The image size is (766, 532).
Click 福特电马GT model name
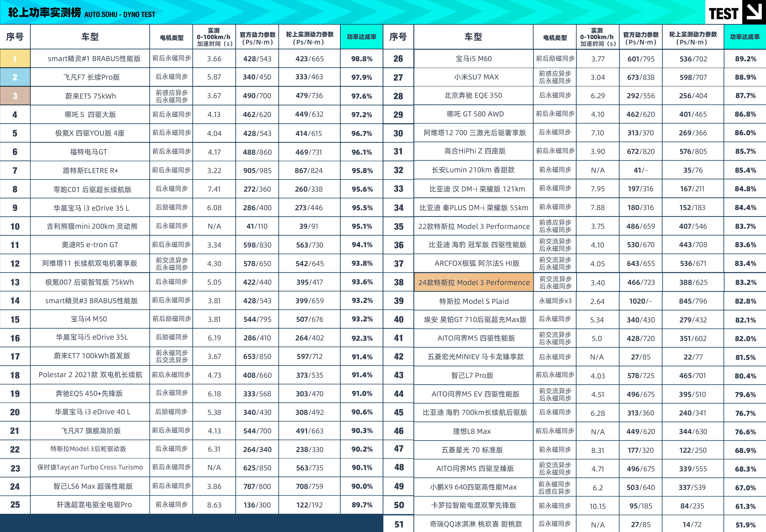coord(89,152)
